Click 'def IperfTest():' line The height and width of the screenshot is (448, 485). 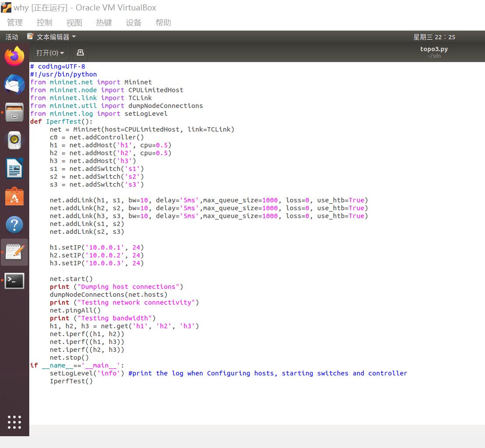(x=61, y=121)
